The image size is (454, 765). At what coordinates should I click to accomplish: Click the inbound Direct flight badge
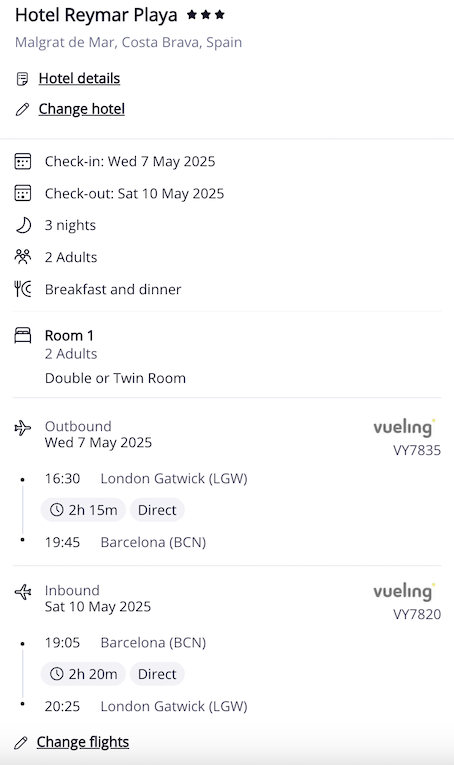click(157, 674)
